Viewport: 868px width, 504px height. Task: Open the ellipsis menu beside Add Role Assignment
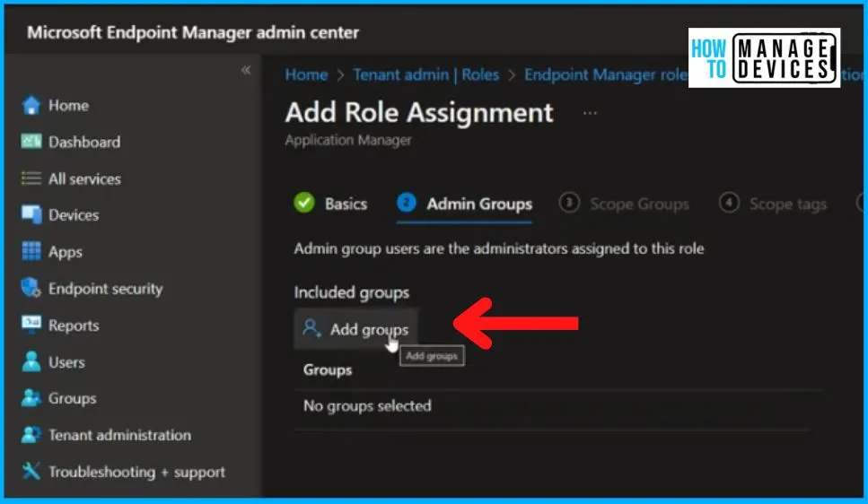(x=590, y=113)
